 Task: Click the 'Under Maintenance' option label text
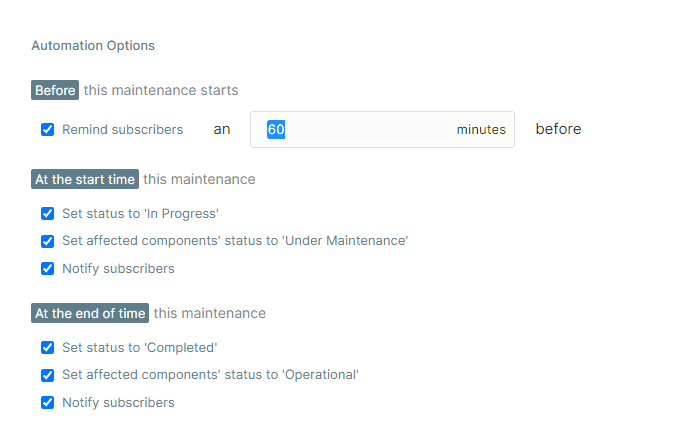[x=235, y=241]
